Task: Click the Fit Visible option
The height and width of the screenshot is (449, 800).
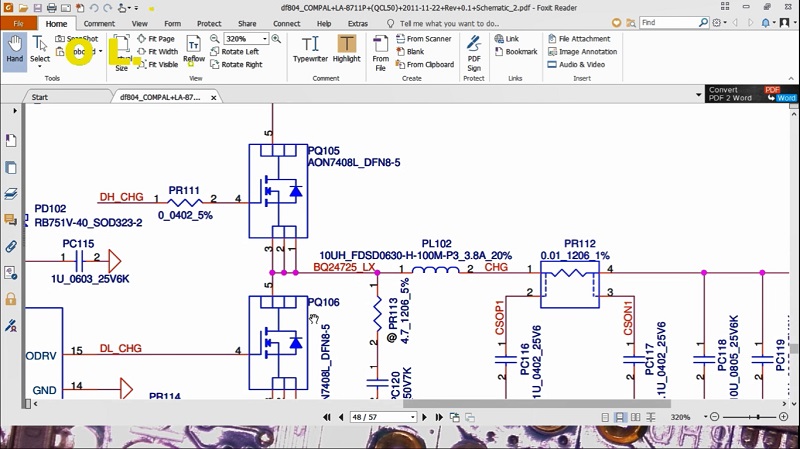Action: [157, 64]
